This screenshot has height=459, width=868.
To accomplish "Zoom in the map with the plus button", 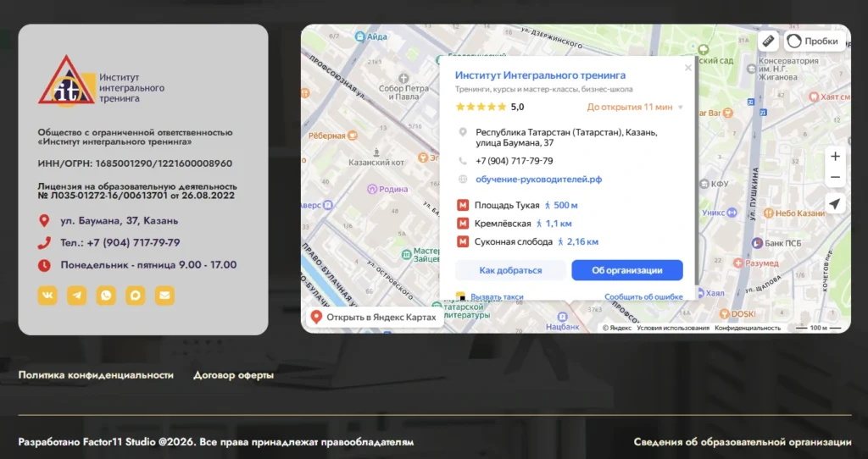I will [x=835, y=157].
